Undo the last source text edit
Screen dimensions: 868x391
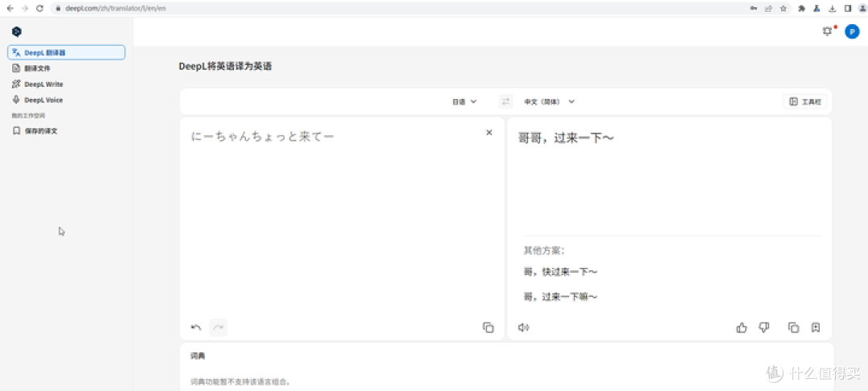(x=196, y=328)
